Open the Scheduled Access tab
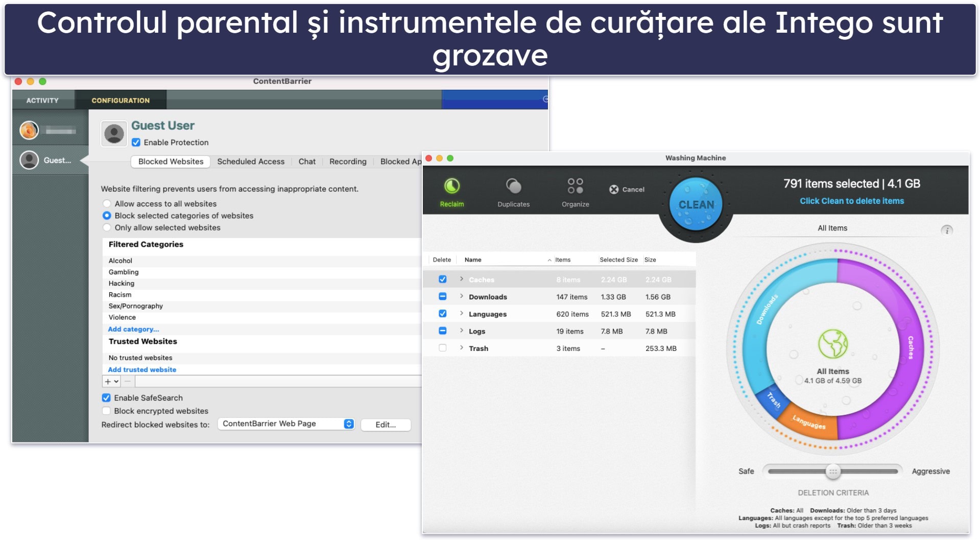The image size is (980, 540). tap(251, 161)
